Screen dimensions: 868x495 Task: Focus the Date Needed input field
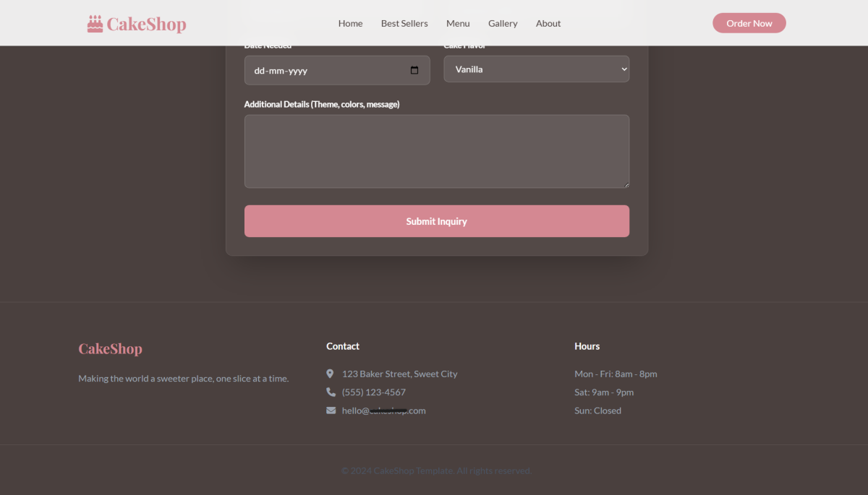tap(325, 71)
